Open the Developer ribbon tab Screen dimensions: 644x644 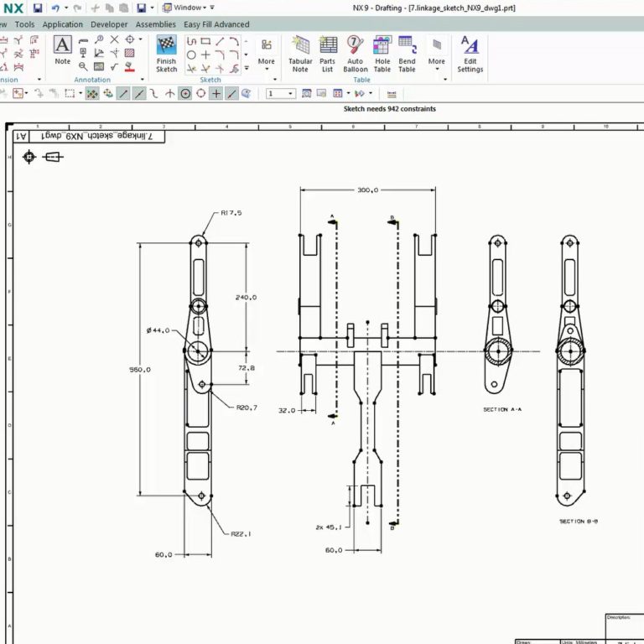point(109,24)
